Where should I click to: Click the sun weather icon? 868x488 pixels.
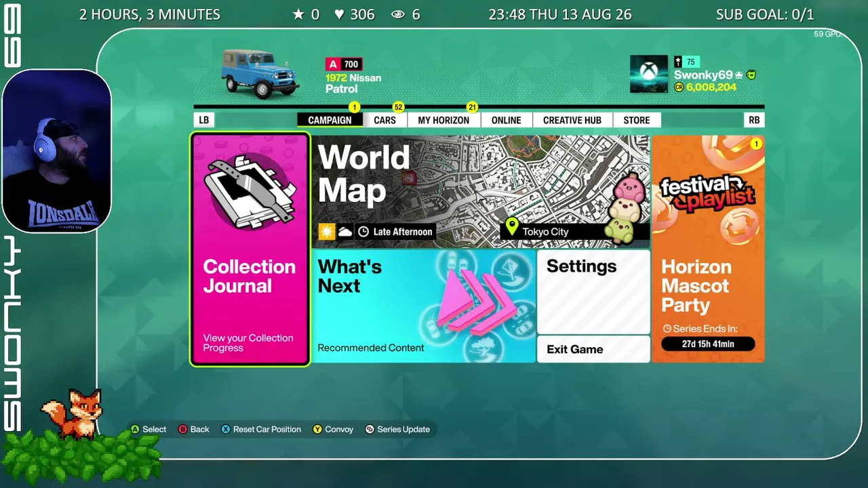point(327,232)
